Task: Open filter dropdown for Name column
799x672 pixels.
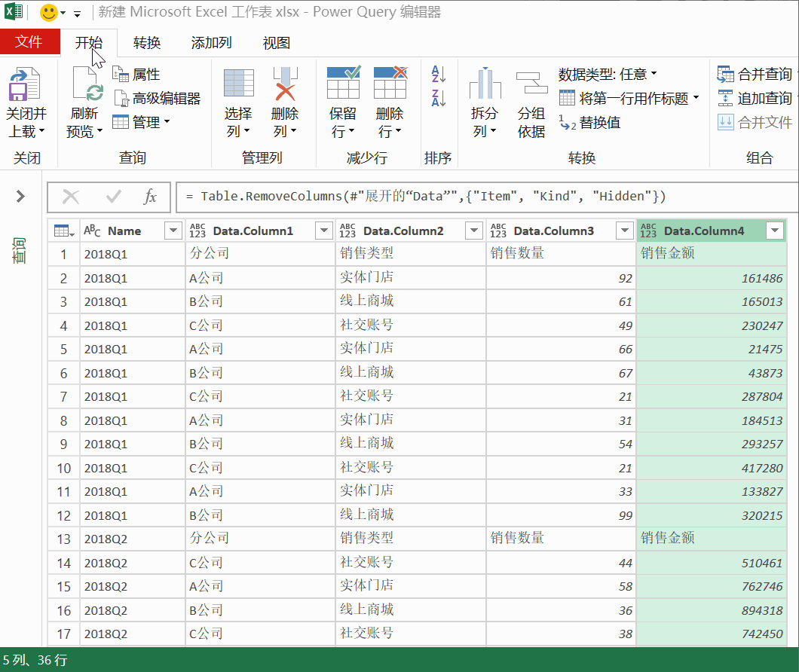Action: click(173, 231)
